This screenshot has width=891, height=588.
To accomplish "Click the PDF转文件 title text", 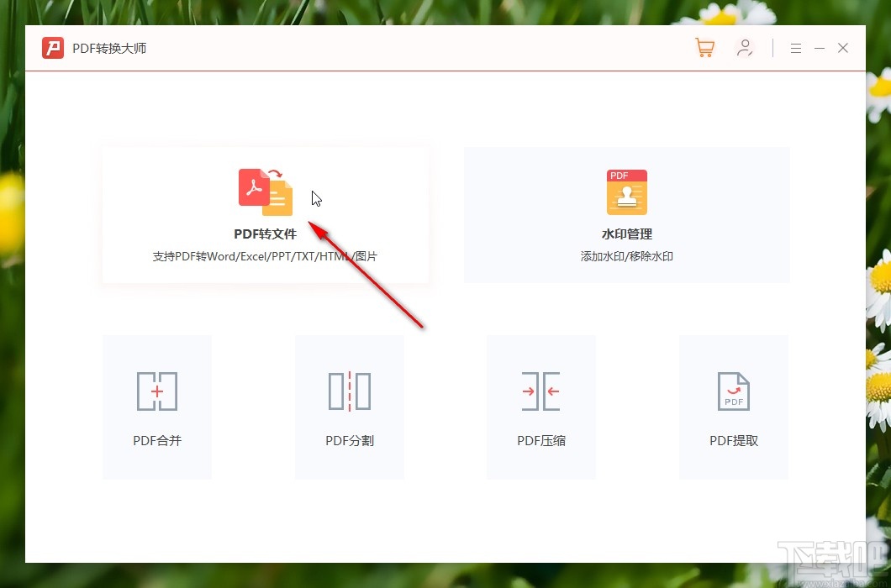I will click(x=266, y=234).
